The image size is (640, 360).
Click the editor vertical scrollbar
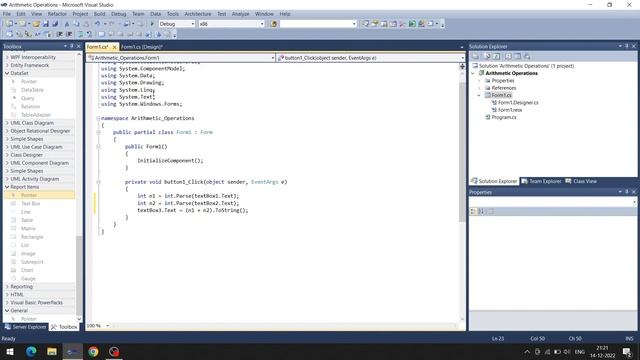[462, 152]
